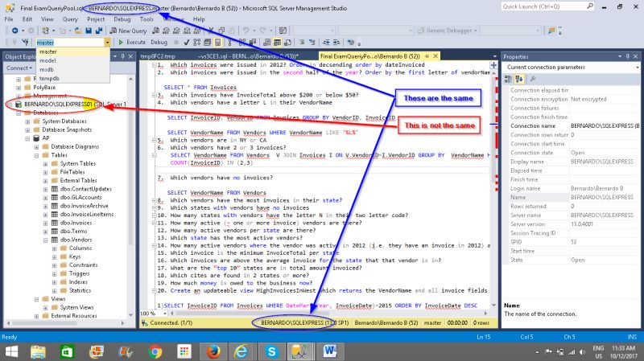Image resolution: width=644 pixels, height=361 pixels.
Task: Switch to tmp8FC2.tmp tab
Action: tap(158, 56)
